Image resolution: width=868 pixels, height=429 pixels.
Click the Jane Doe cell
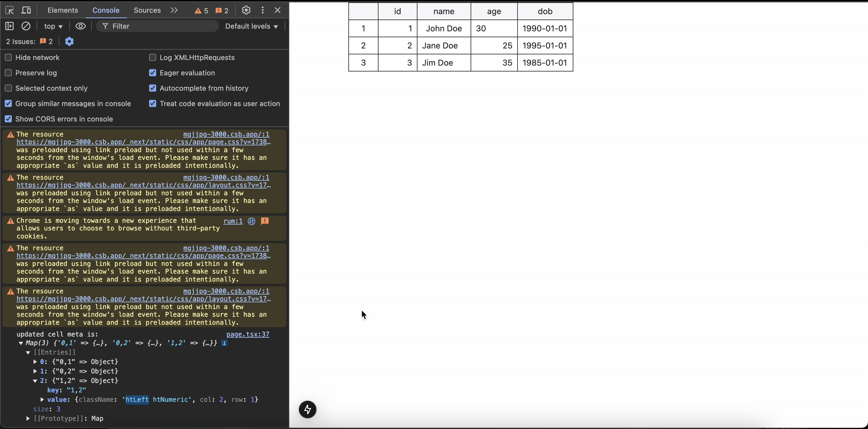coord(444,45)
